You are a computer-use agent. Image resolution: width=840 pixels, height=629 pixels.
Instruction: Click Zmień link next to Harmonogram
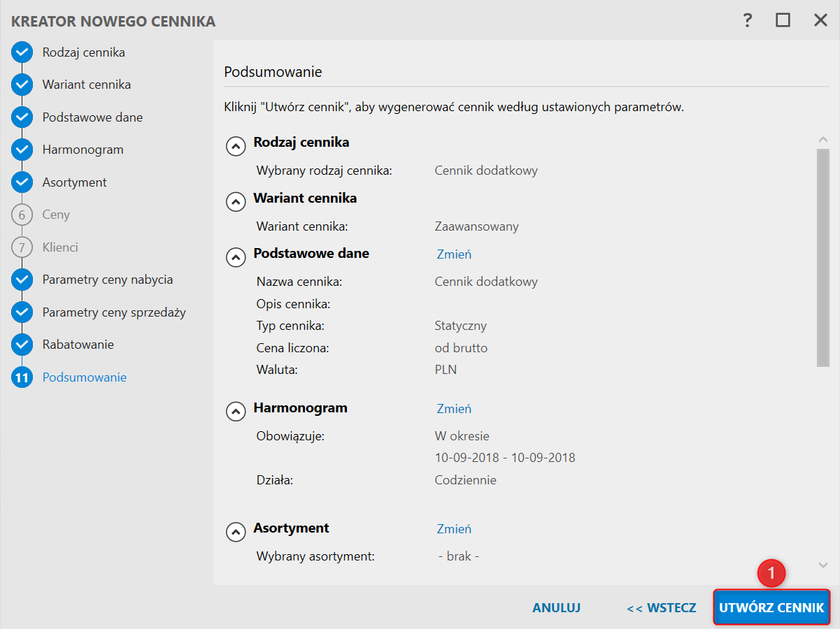coord(454,409)
